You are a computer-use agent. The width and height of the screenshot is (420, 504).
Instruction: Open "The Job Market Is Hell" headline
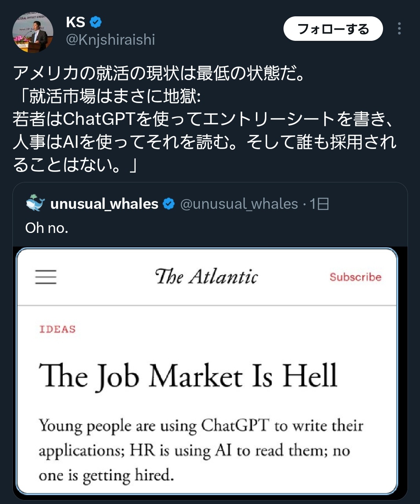[x=188, y=376]
